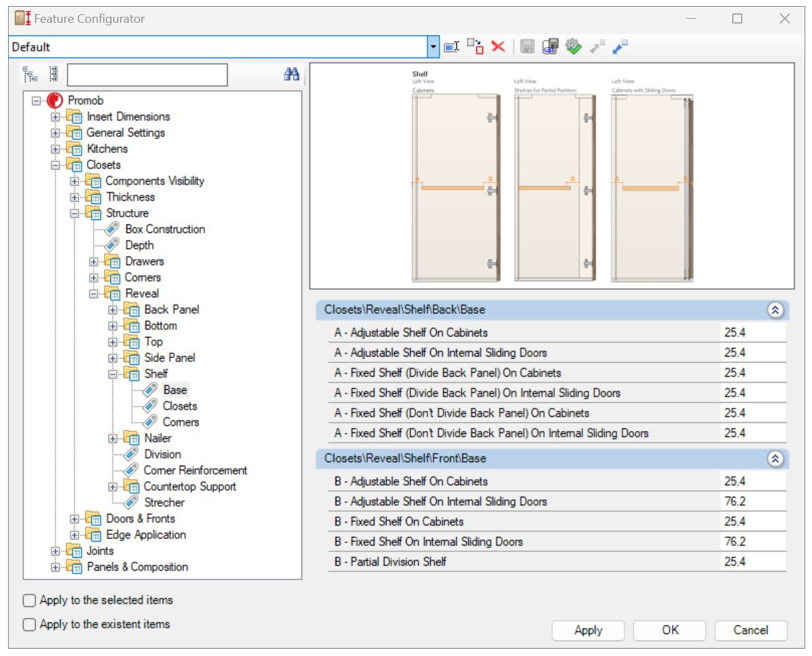Click the blue import arrow icon
This screenshot has width=812, height=656.
pyautogui.click(x=620, y=47)
